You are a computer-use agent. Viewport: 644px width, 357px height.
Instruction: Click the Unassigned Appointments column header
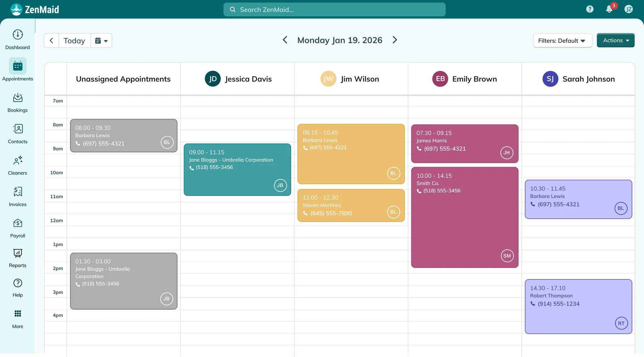tap(123, 79)
